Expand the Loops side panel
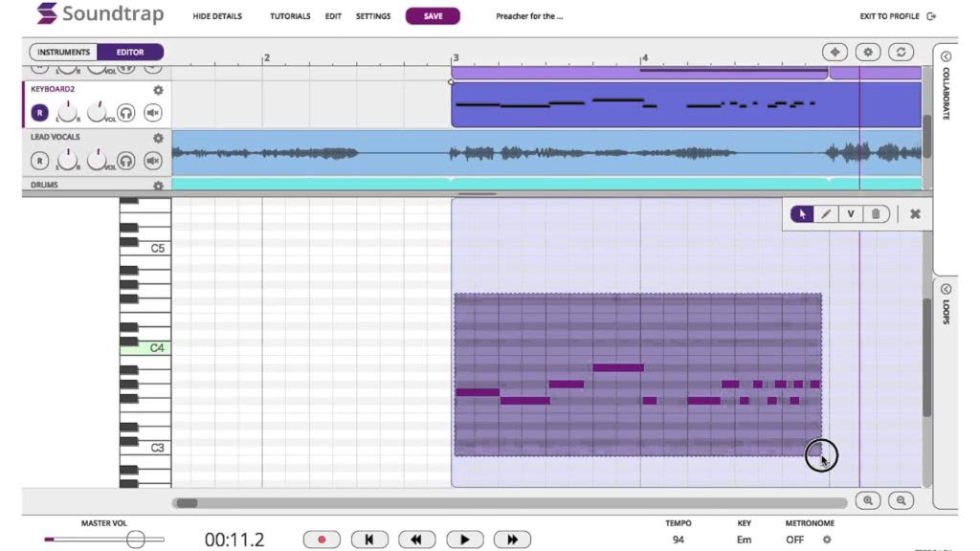This screenshot has height=551, width=980. click(946, 290)
